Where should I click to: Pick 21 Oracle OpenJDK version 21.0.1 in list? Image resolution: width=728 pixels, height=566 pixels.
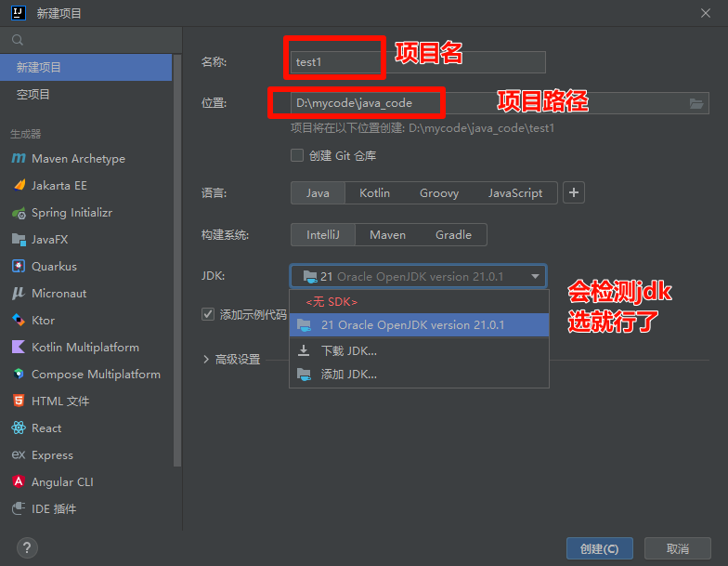(x=419, y=325)
